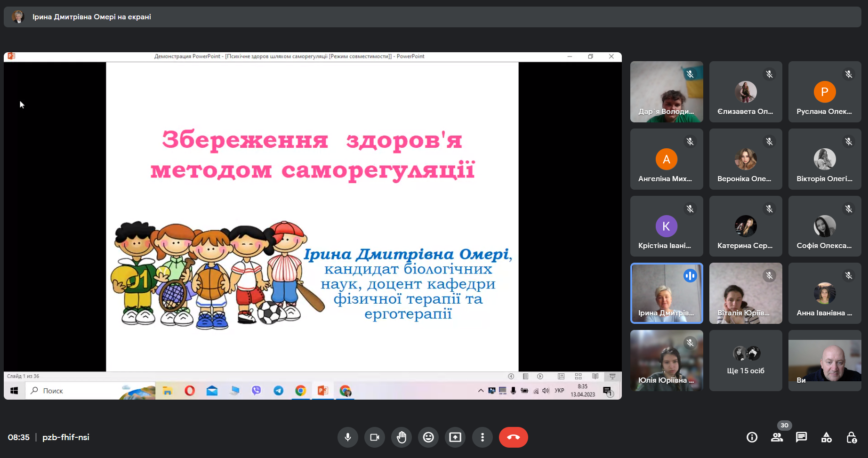Open emoji reactions picker
Screen dimensions: 868x458
click(x=428, y=437)
